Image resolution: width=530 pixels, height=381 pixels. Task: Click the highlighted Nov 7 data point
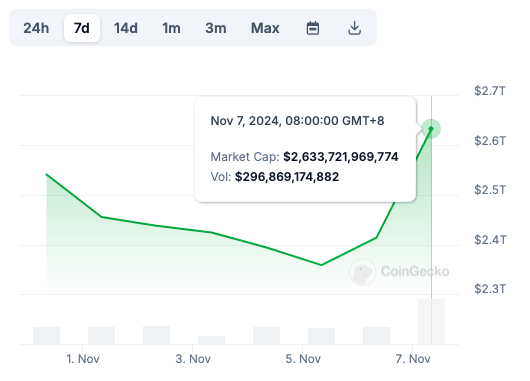pyautogui.click(x=431, y=129)
